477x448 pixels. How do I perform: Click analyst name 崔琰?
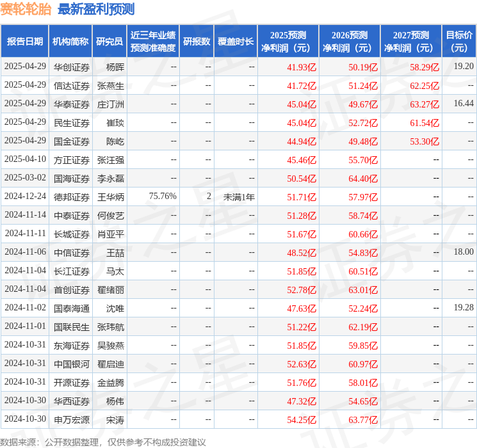(115, 123)
